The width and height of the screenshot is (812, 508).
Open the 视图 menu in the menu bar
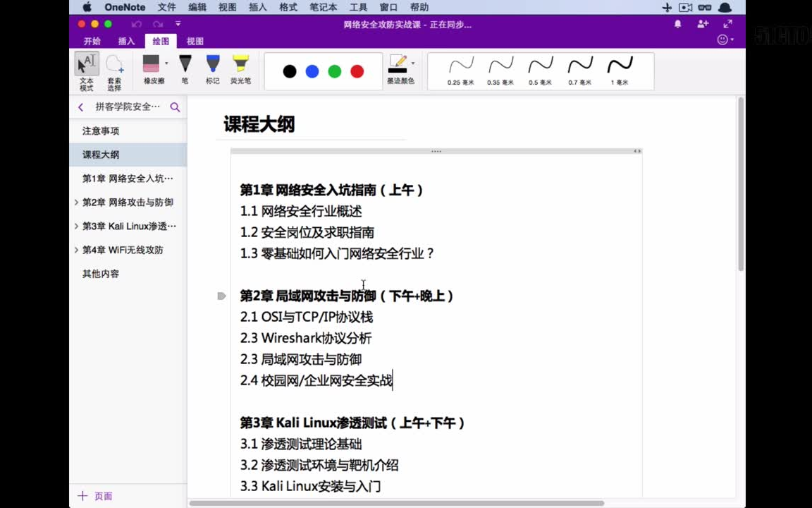click(x=226, y=7)
